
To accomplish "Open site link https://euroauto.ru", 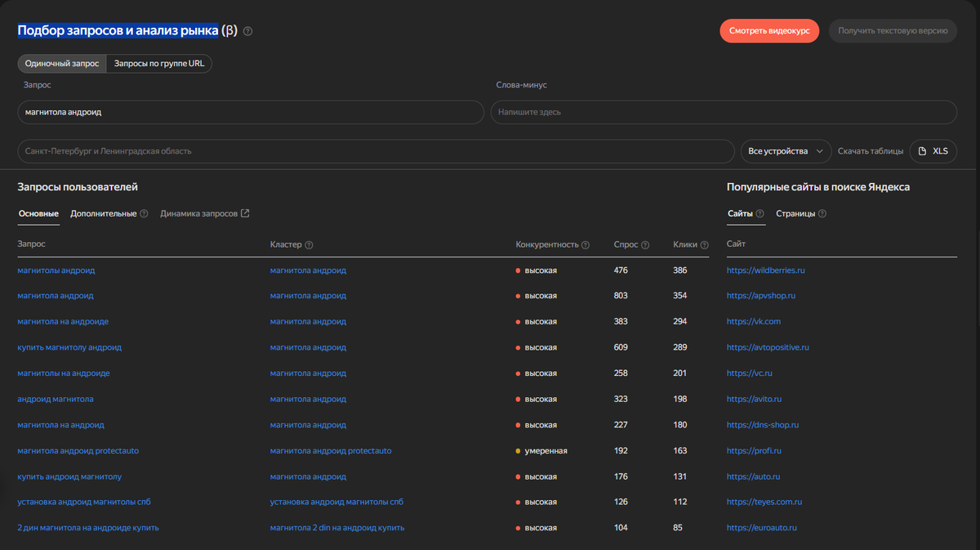I will pyautogui.click(x=762, y=528).
